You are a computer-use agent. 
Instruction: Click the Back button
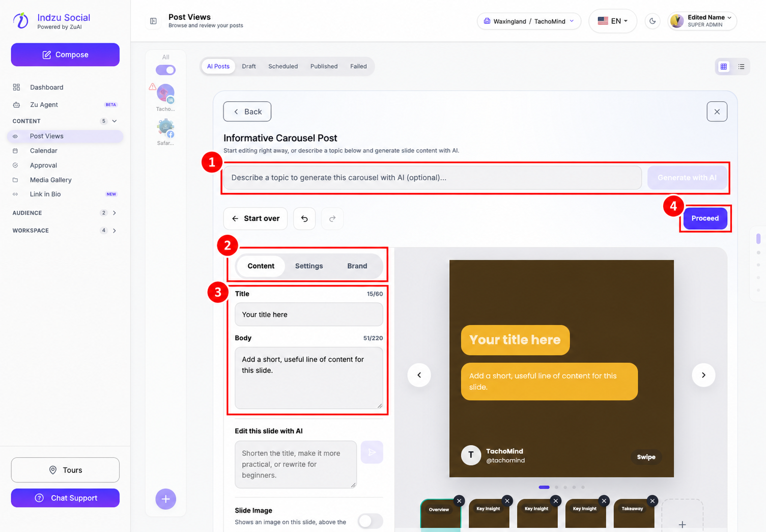247,111
